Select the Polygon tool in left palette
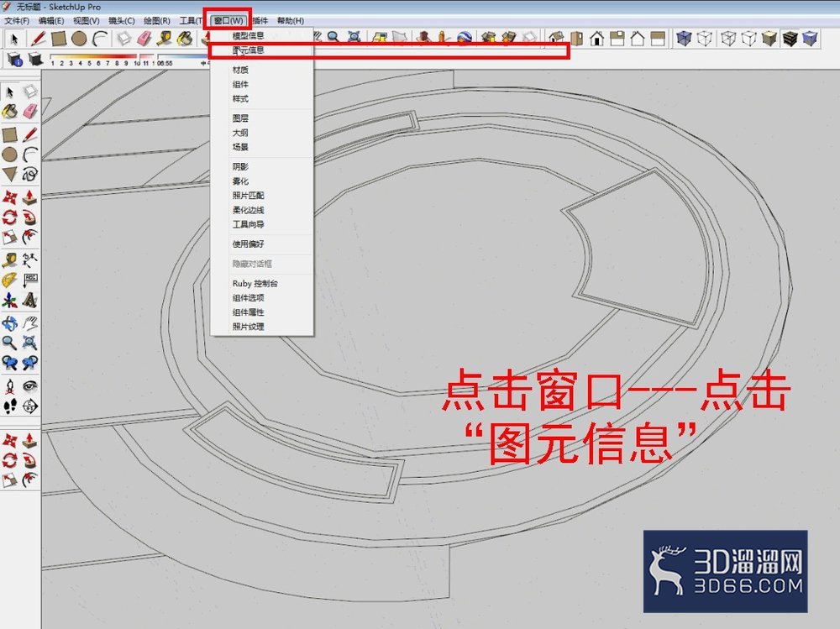The height and width of the screenshot is (629, 840). (9, 174)
